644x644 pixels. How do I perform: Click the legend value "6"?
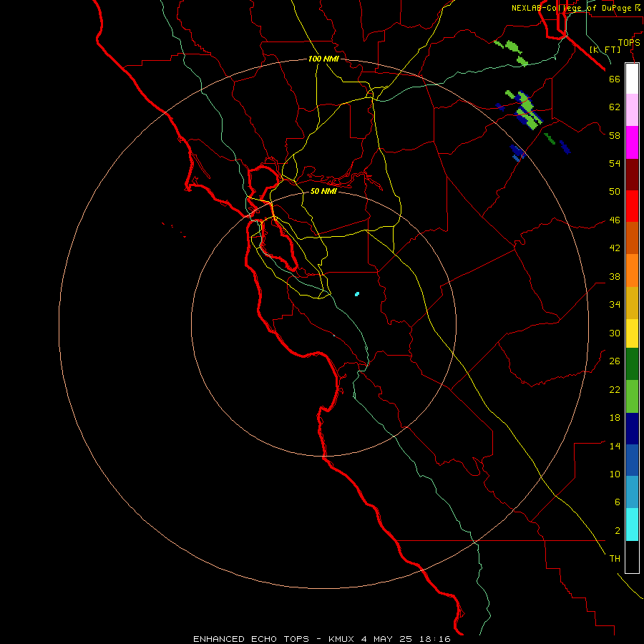pyautogui.click(x=617, y=502)
